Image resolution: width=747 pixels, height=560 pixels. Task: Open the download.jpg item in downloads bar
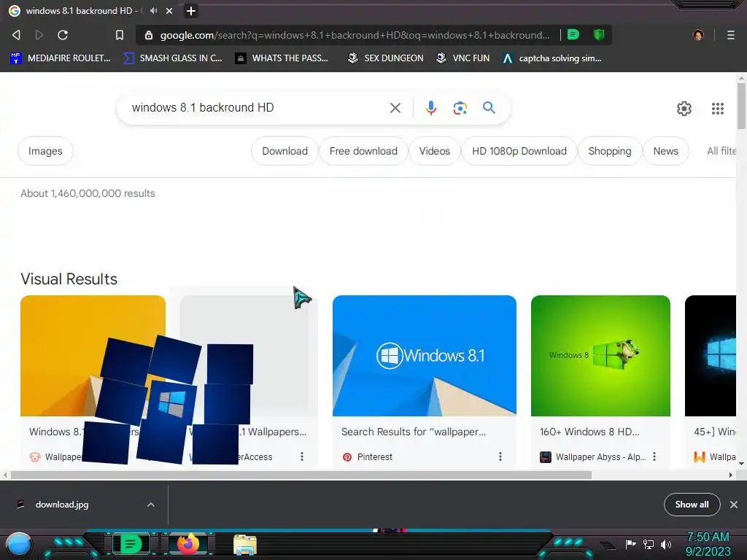pyautogui.click(x=62, y=505)
